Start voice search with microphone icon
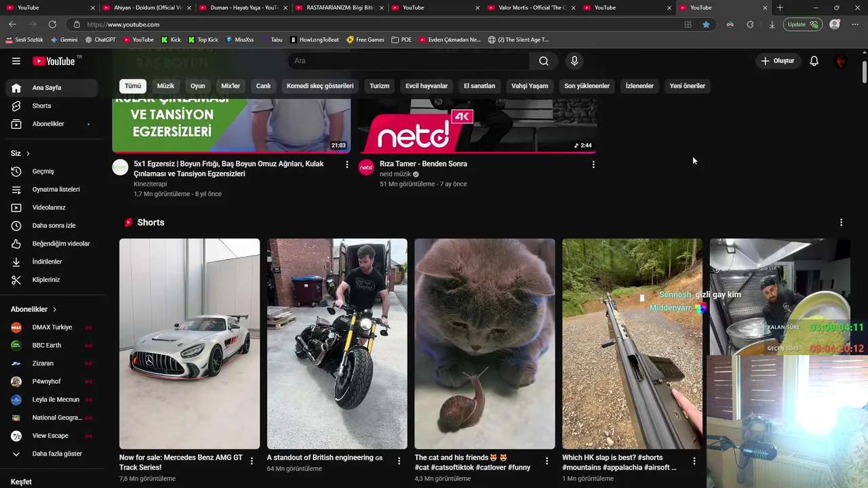868x488 pixels. pos(574,61)
